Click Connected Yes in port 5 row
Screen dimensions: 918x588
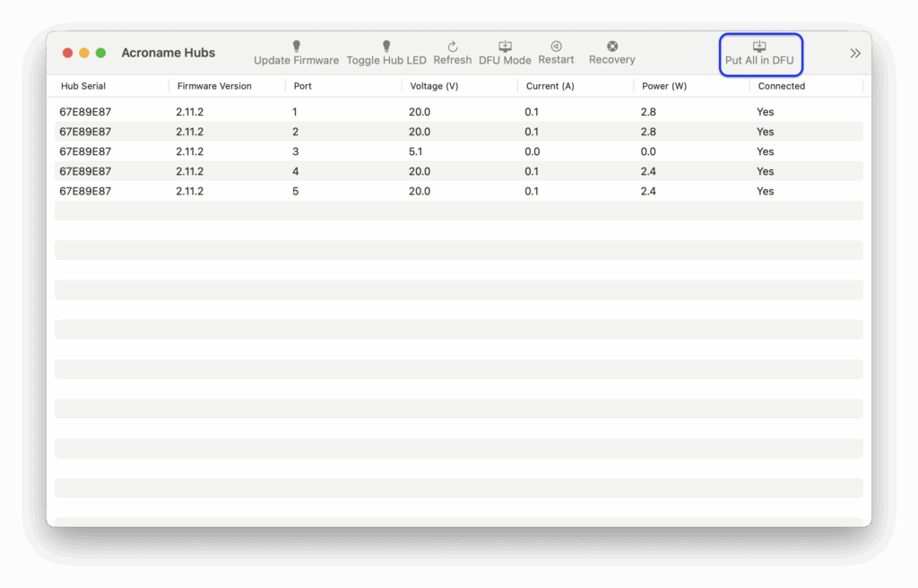pos(766,192)
